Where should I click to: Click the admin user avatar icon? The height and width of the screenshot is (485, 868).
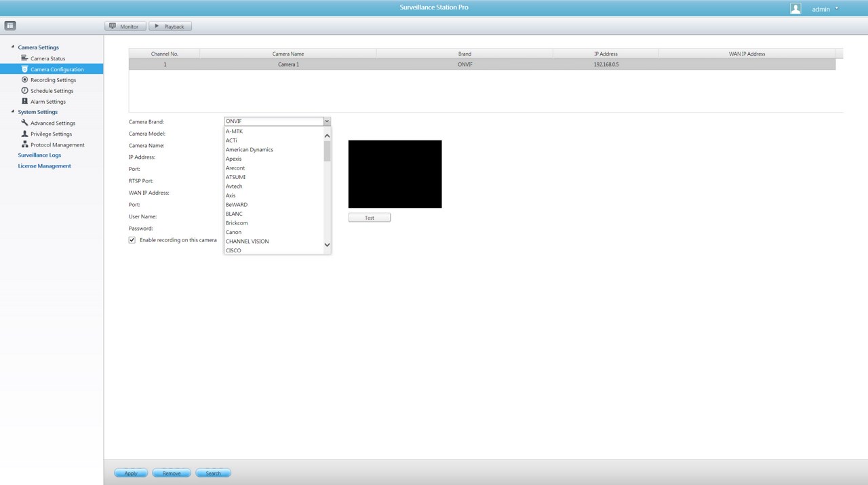coord(795,9)
